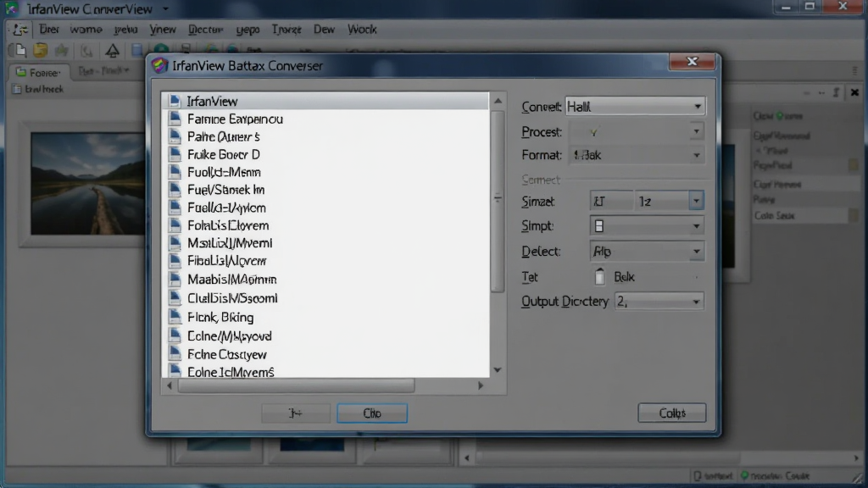Click the icon left of the Bres menu
The height and width of the screenshot is (488, 868).
tap(20, 30)
